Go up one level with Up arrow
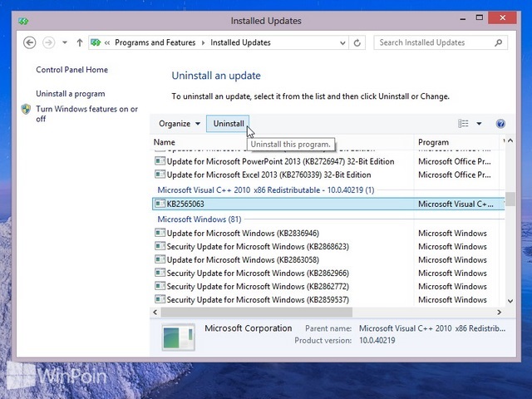 80,42
